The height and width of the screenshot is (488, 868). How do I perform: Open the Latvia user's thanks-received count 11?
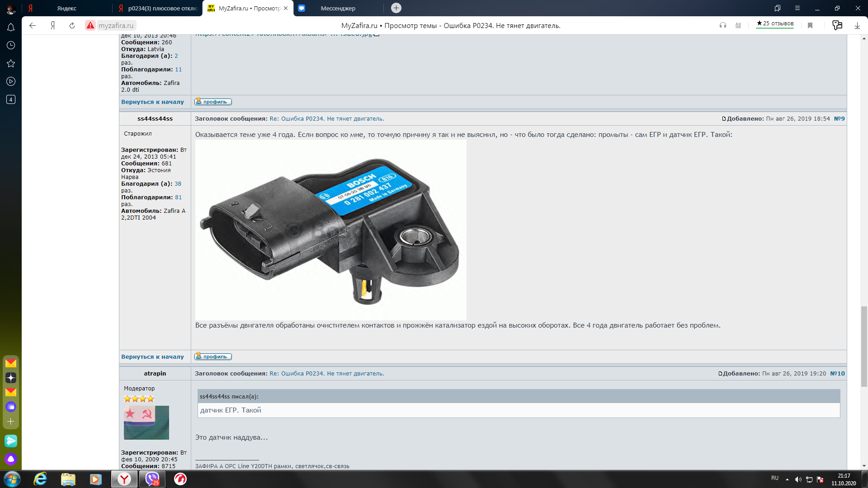(x=178, y=70)
